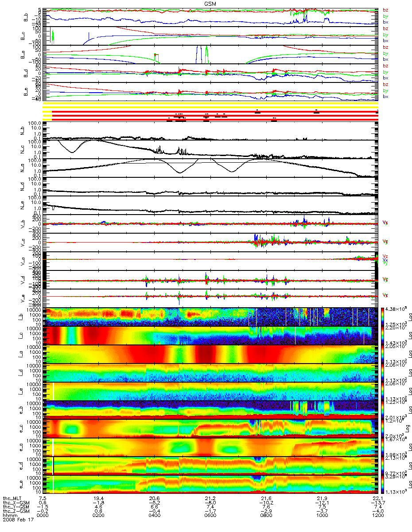The height and width of the screenshot is (532, 412).
Task: Click the GSM title at top
Action: 210,3
